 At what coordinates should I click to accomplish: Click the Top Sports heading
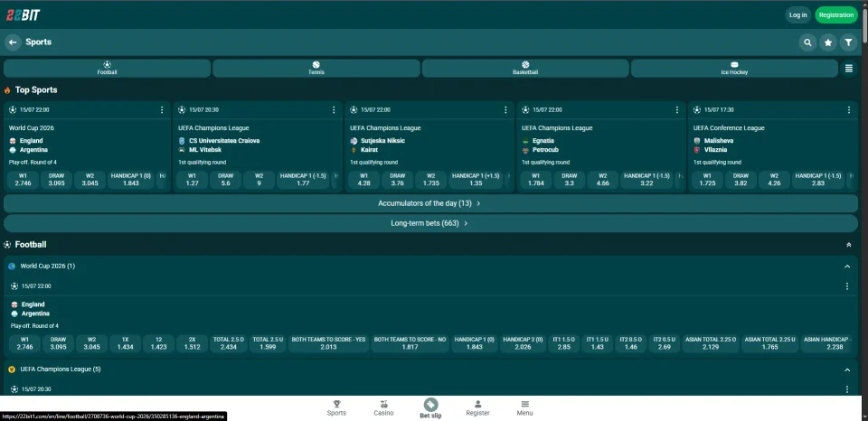click(36, 89)
